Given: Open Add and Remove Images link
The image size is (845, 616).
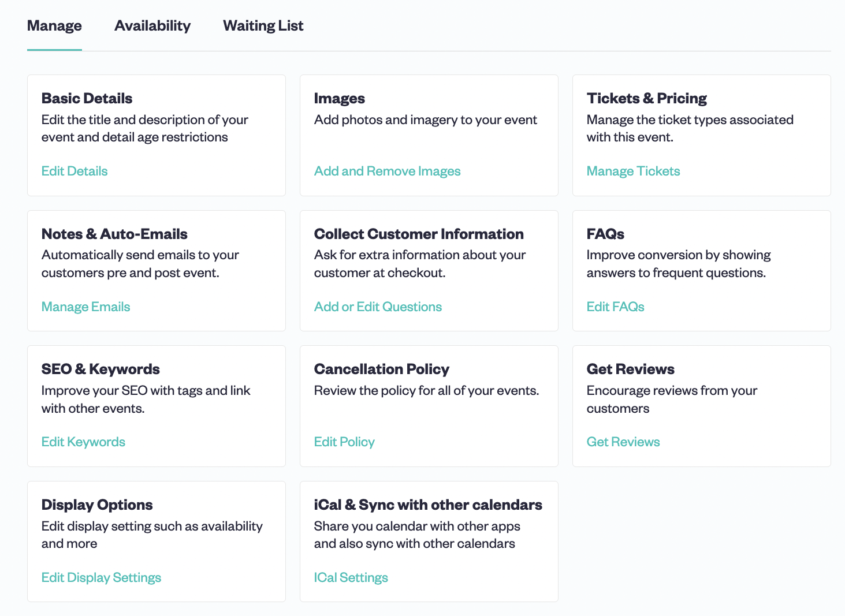Looking at the screenshot, I should (387, 171).
